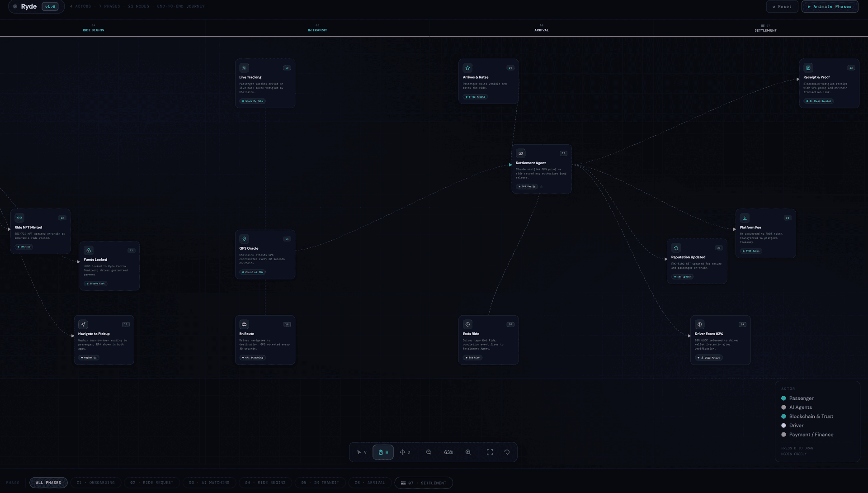This screenshot has width=868, height=493.
Task: Filter to 03 AI Matching phase
Action: 209,483
